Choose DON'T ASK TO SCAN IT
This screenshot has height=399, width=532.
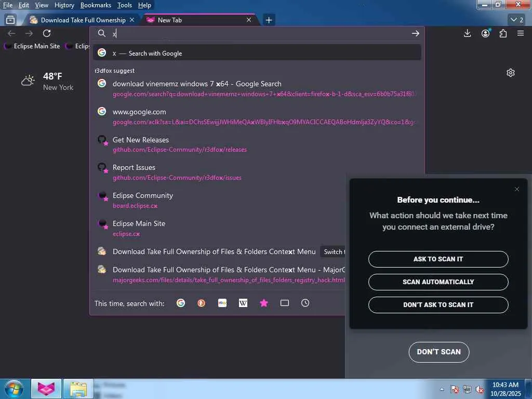[x=438, y=304]
